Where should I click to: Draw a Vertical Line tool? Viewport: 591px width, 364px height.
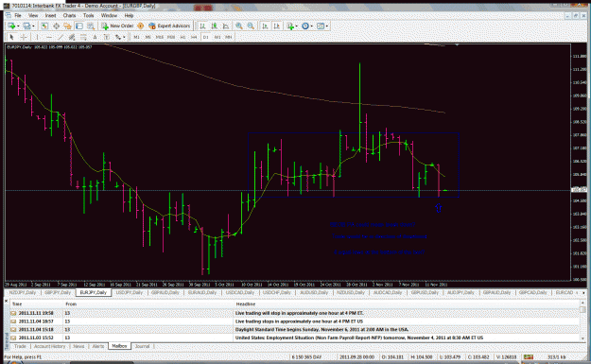pos(37,37)
